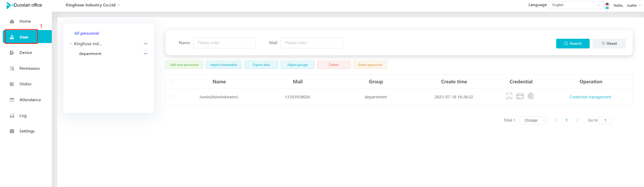Click the Search button

(x=573, y=43)
